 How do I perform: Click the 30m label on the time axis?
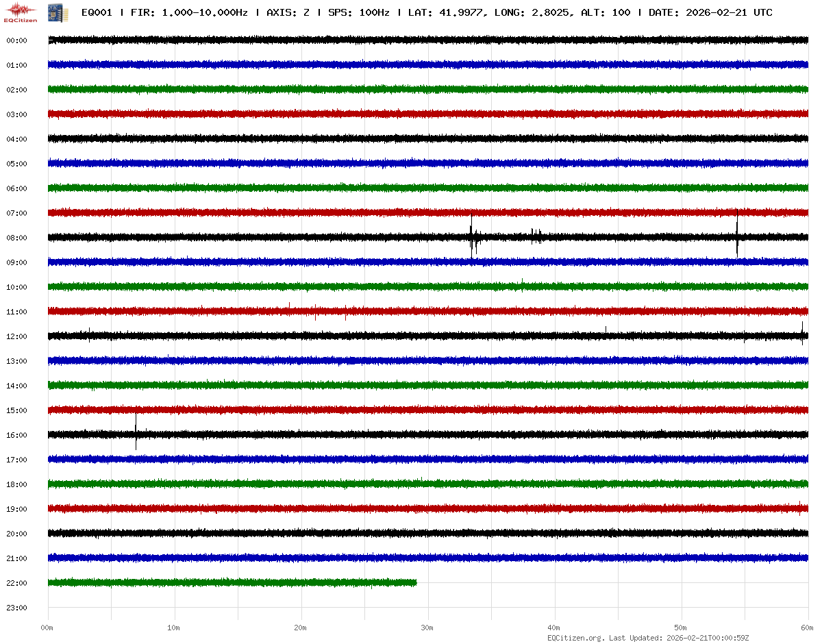[427, 628]
